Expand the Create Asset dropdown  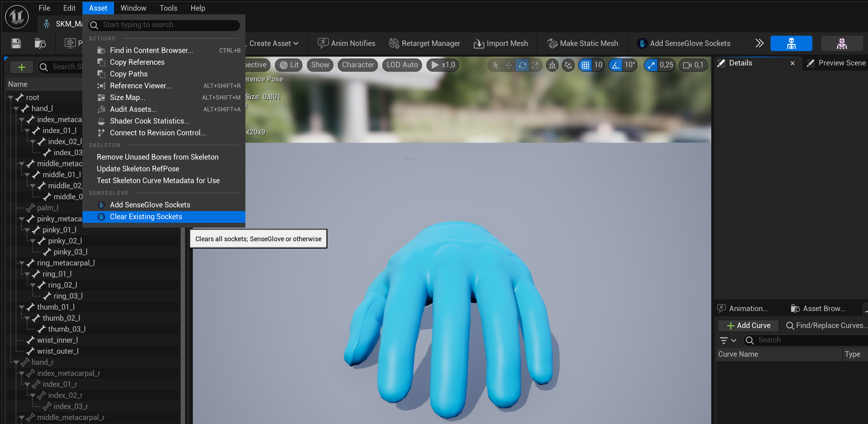[271, 43]
